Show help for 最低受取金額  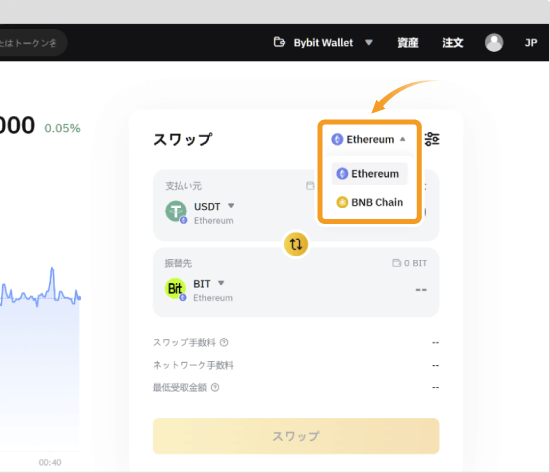(x=215, y=387)
